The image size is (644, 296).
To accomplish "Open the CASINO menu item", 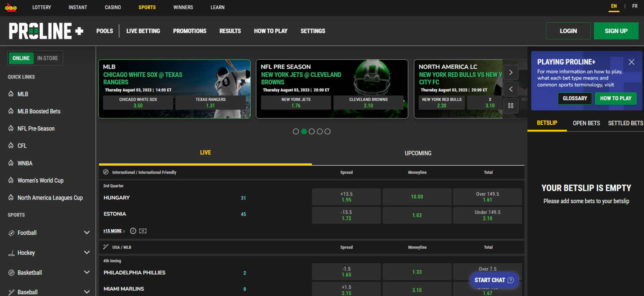I will (112, 7).
